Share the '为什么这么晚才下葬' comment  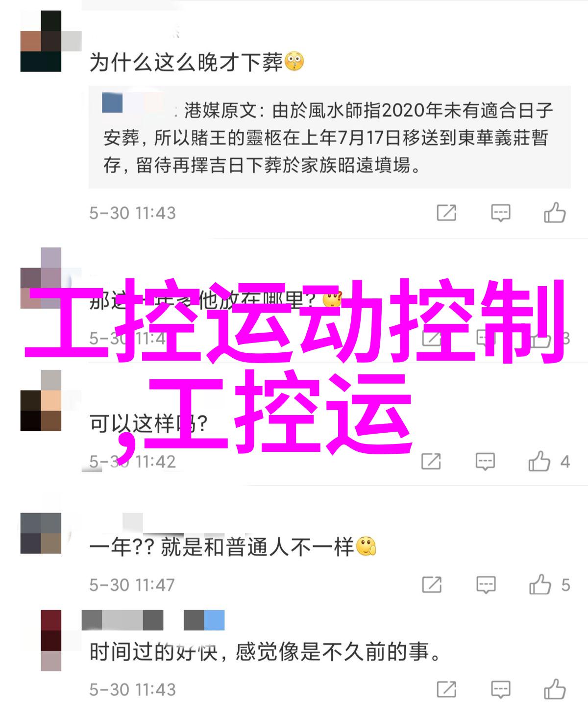(446, 213)
